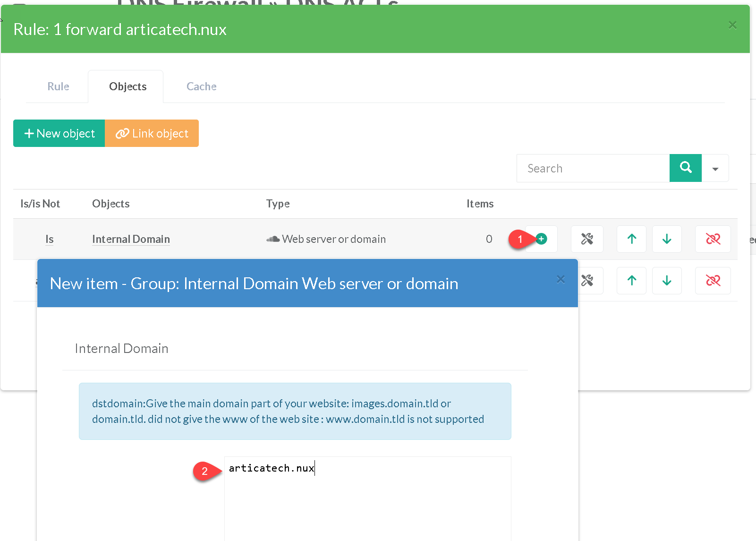756x541 pixels.
Task: Add item with green plus icon
Action: coord(542,239)
